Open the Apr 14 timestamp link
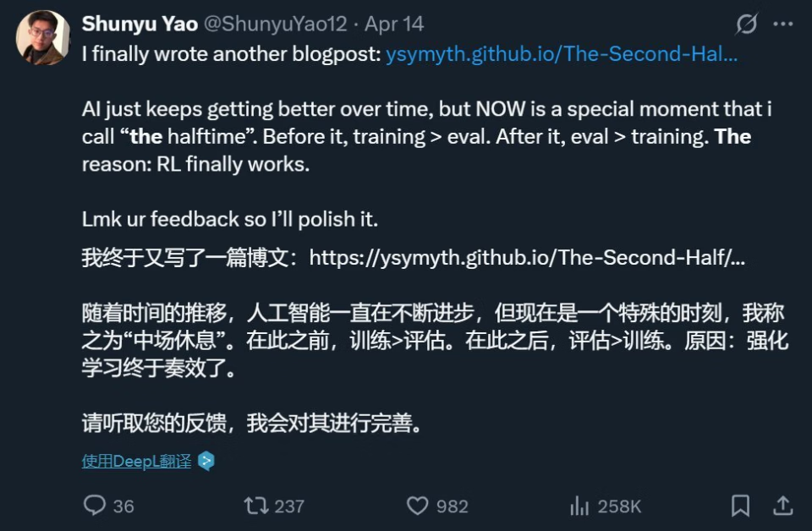 pyautogui.click(x=394, y=24)
